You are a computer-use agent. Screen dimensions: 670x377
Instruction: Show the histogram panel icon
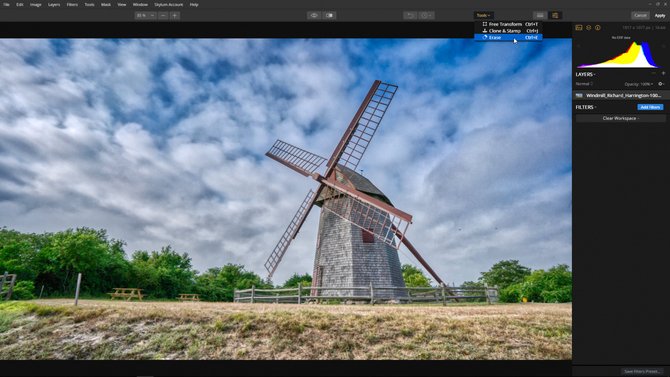click(579, 28)
